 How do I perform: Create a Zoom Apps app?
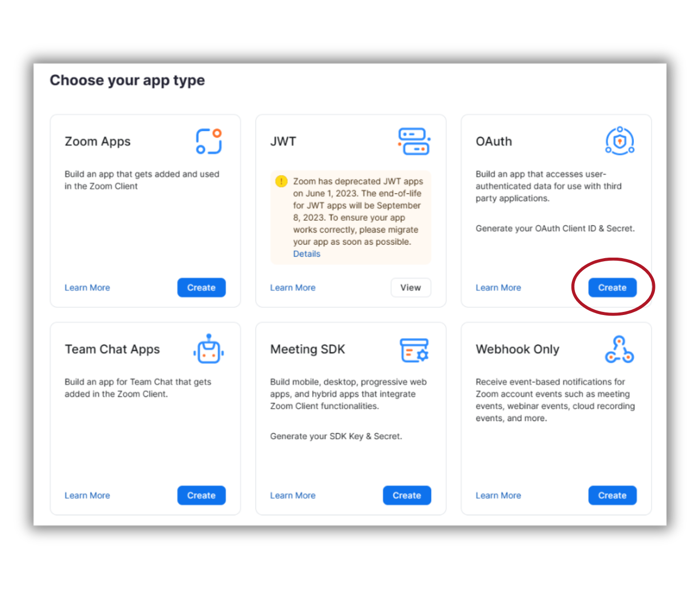tap(201, 288)
